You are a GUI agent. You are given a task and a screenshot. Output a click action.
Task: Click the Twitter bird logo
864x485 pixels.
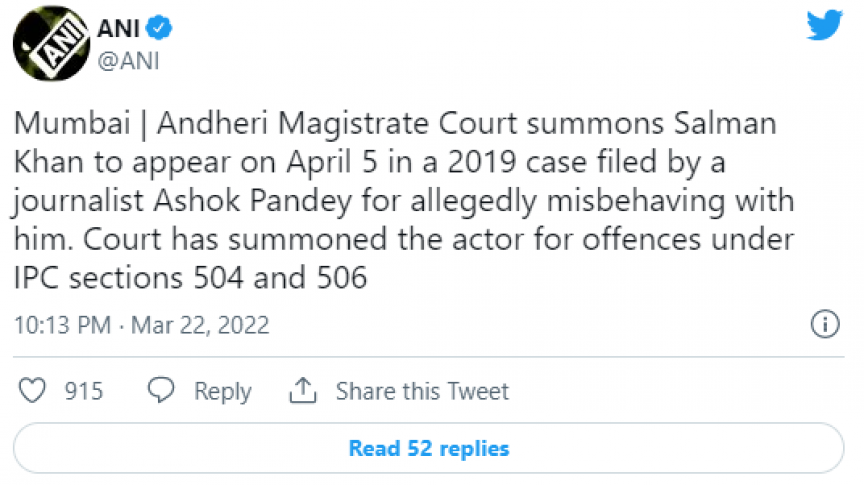point(826,27)
